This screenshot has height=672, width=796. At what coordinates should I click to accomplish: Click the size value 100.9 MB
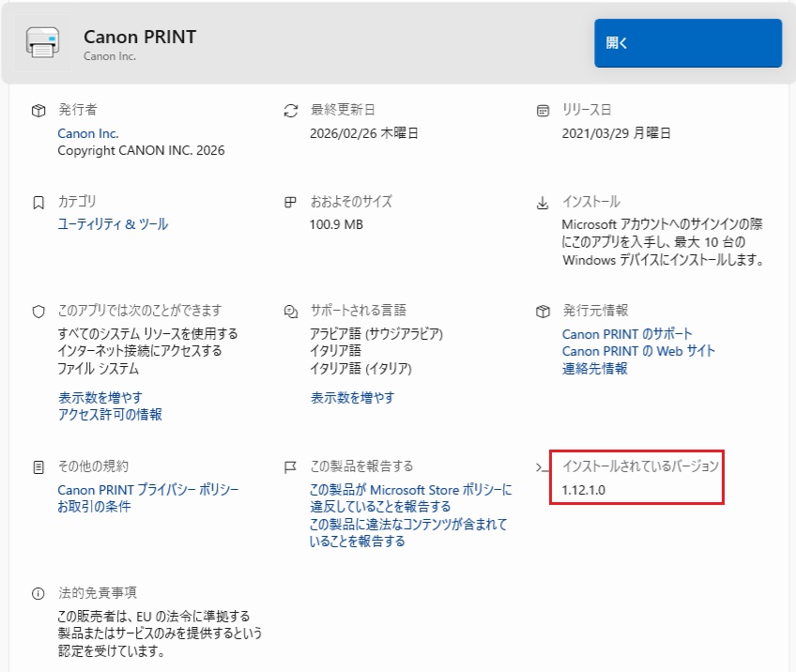[x=336, y=224]
